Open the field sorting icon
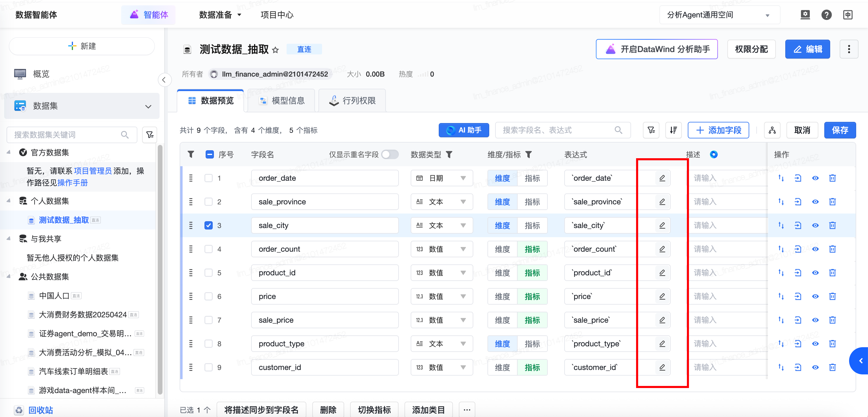Viewport: 868px width, 417px height. tap(673, 130)
